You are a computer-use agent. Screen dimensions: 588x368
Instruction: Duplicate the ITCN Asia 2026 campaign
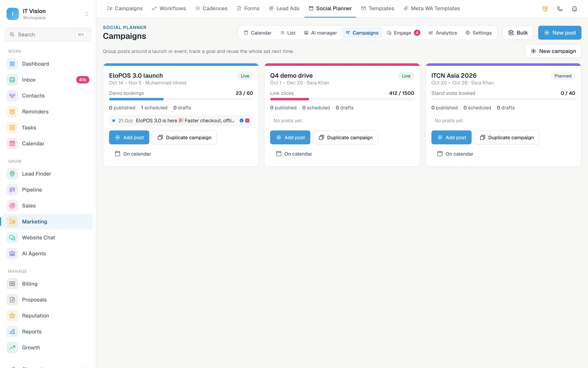click(507, 138)
